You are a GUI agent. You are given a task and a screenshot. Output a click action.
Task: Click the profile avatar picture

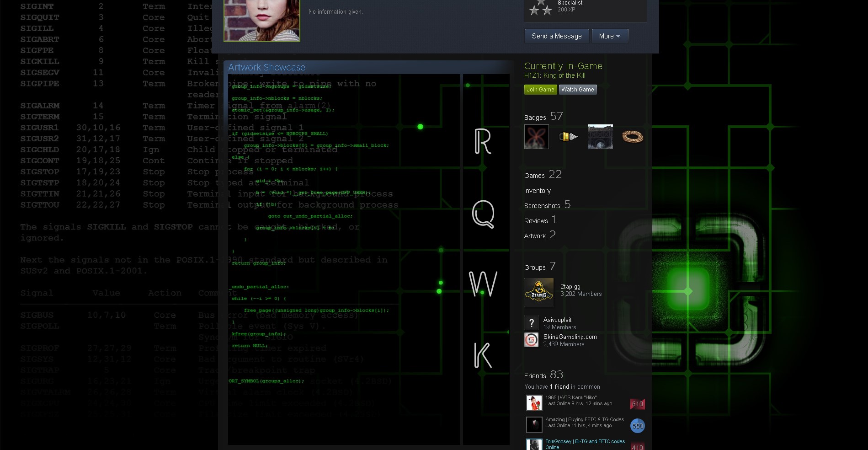pos(262,21)
